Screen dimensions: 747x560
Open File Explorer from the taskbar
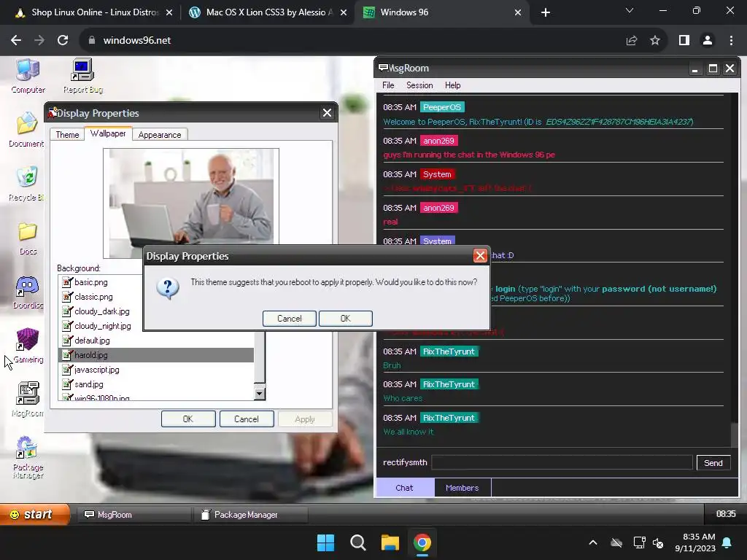pyautogui.click(x=390, y=542)
